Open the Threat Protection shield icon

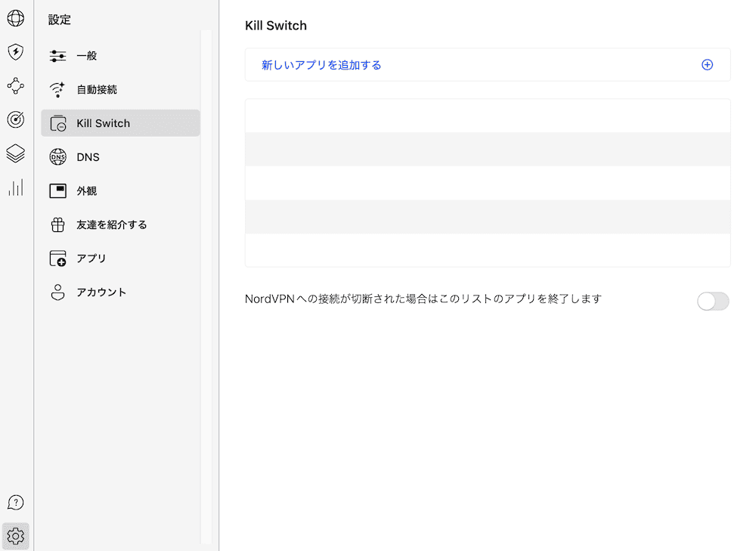15,52
